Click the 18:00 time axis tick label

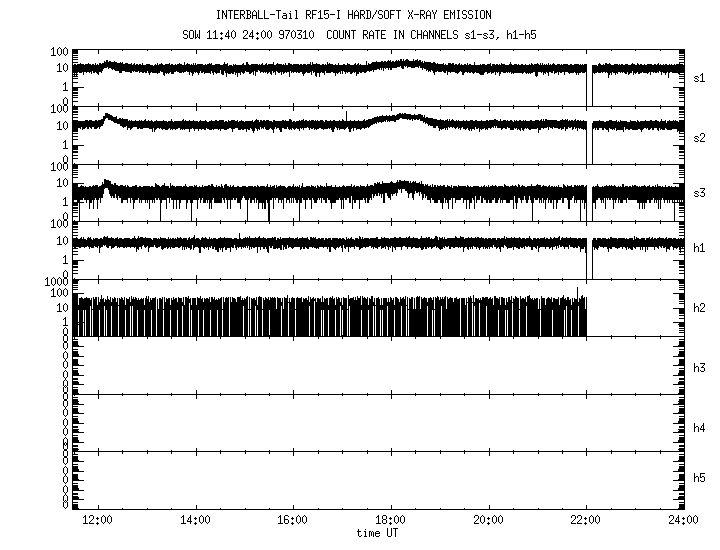(390, 520)
